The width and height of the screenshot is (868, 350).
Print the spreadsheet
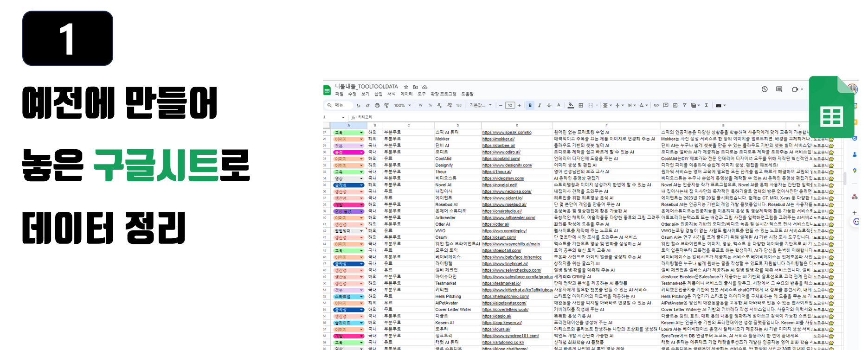[377, 105]
